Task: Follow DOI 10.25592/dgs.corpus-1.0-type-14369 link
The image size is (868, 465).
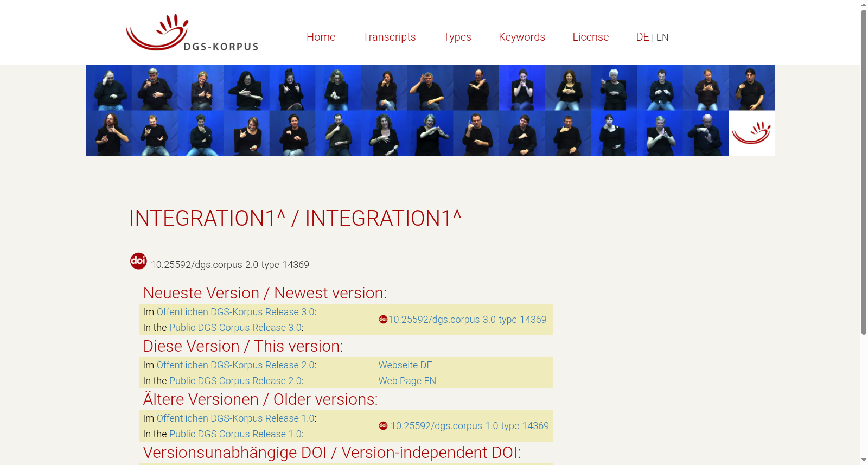Action: [470, 426]
